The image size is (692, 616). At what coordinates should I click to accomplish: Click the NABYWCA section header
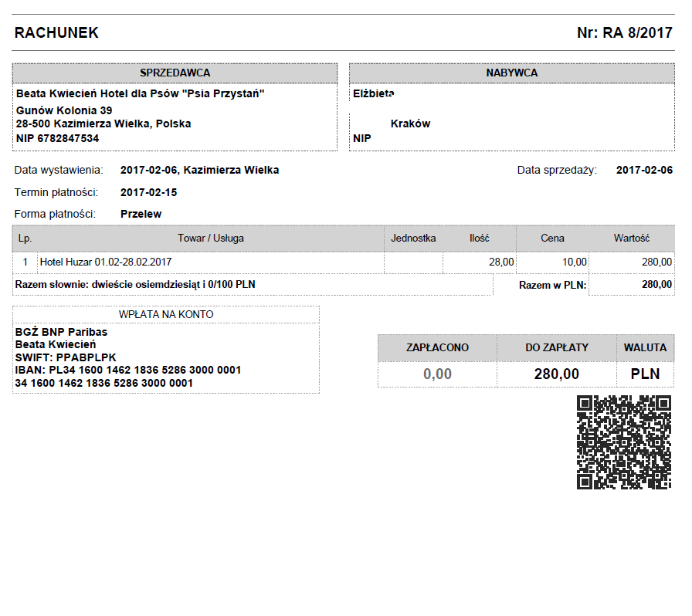[x=511, y=73]
